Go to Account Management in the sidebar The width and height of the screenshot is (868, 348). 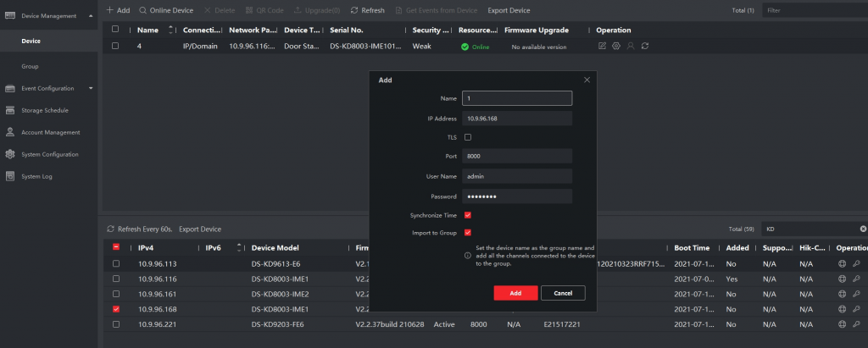coord(50,132)
